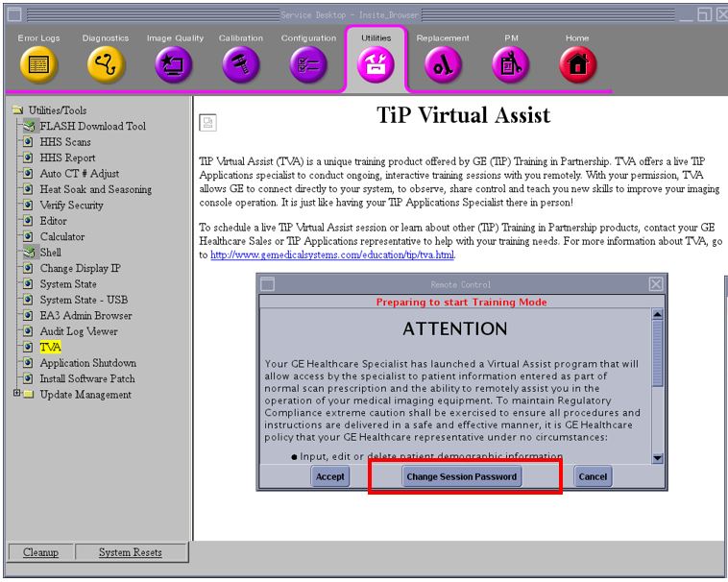Select the Audit Log Viewer item

tap(78, 331)
